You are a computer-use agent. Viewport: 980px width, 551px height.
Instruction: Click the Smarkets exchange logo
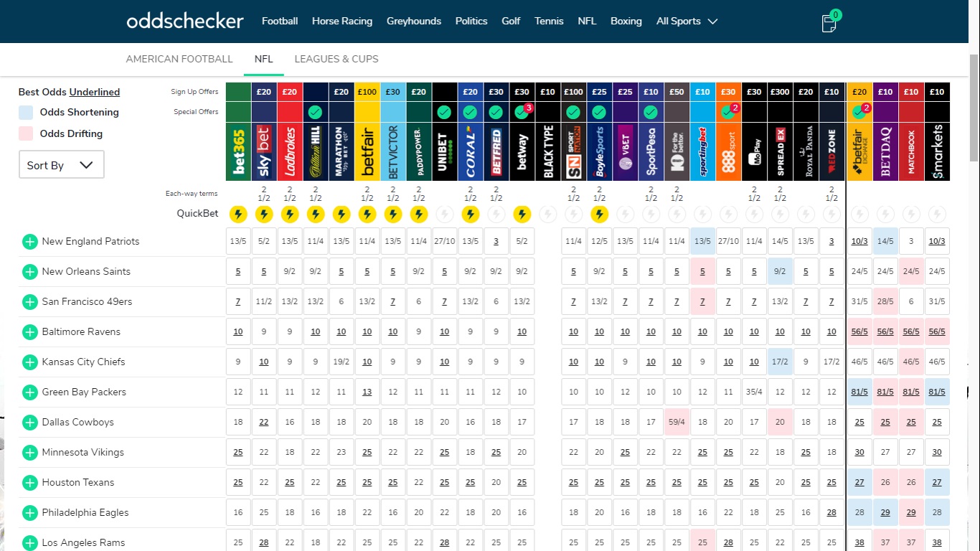937,152
